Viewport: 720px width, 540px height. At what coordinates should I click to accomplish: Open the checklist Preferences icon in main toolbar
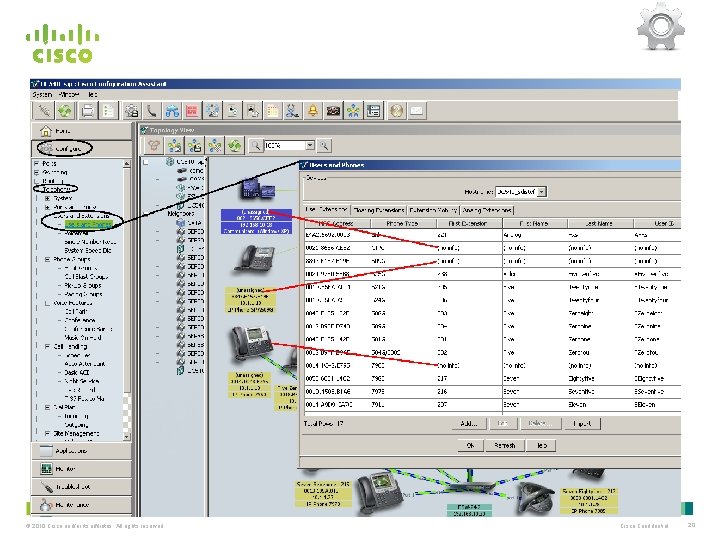click(109, 111)
